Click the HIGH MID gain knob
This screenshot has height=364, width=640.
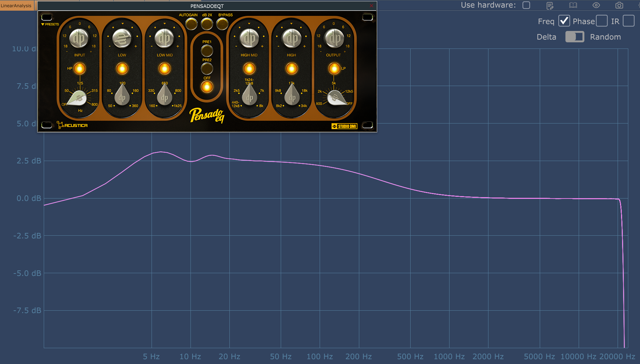tap(249, 39)
